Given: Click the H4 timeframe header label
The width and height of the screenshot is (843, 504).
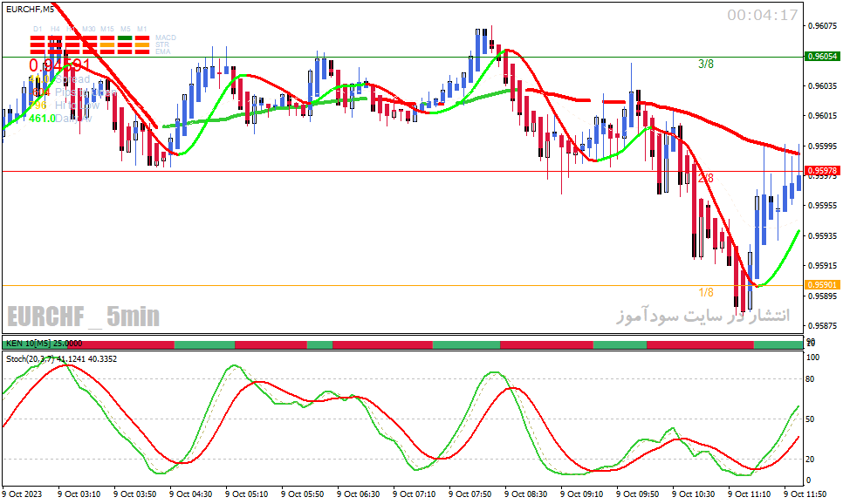Looking at the screenshot, I should click(55, 29).
